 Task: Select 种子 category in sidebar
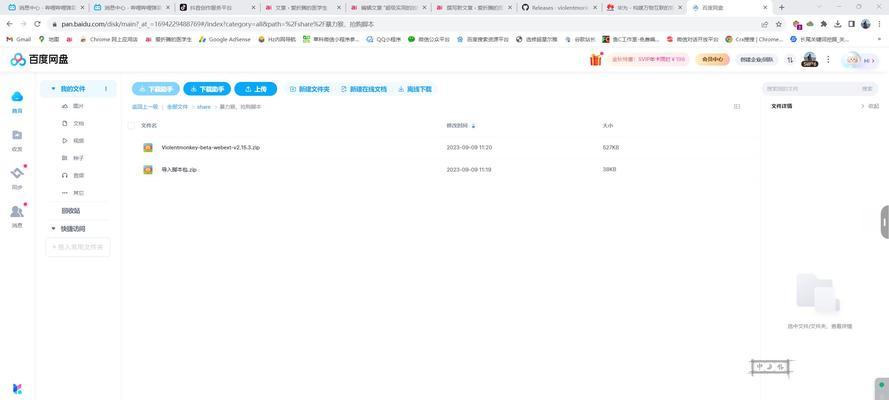click(x=73, y=158)
